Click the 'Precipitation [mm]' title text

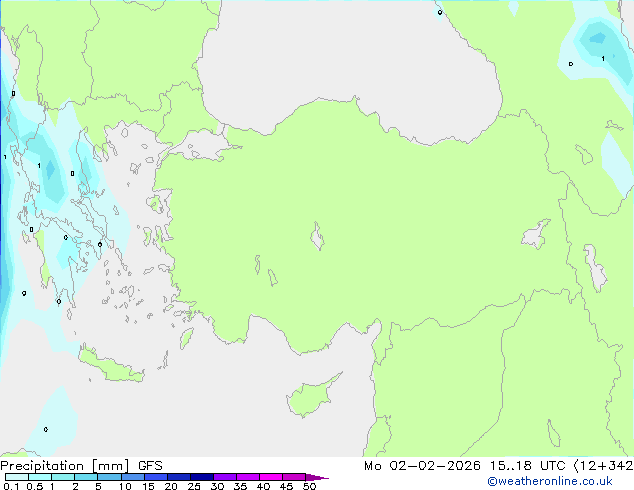(x=65, y=466)
